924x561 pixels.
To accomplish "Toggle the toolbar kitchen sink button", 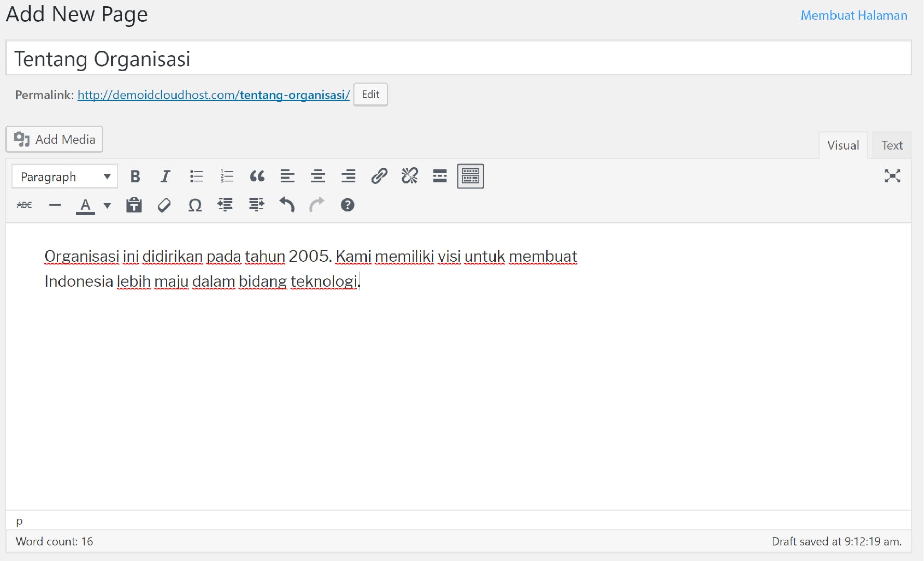I will [470, 176].
